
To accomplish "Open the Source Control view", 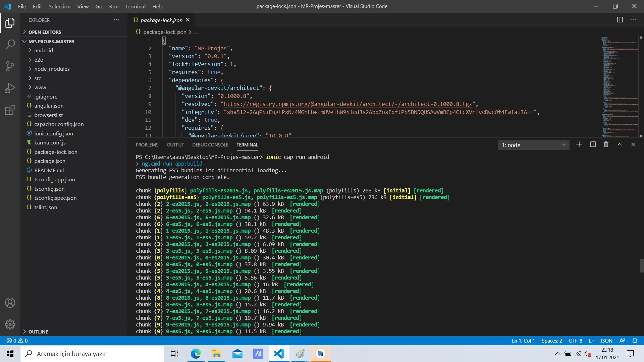I will point(10,66).
